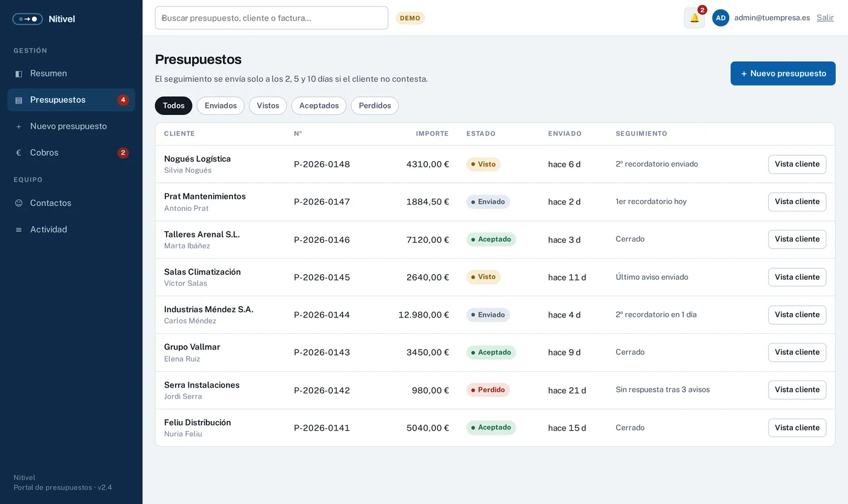
Task: Click the Enviado column header
Action: 565,134
